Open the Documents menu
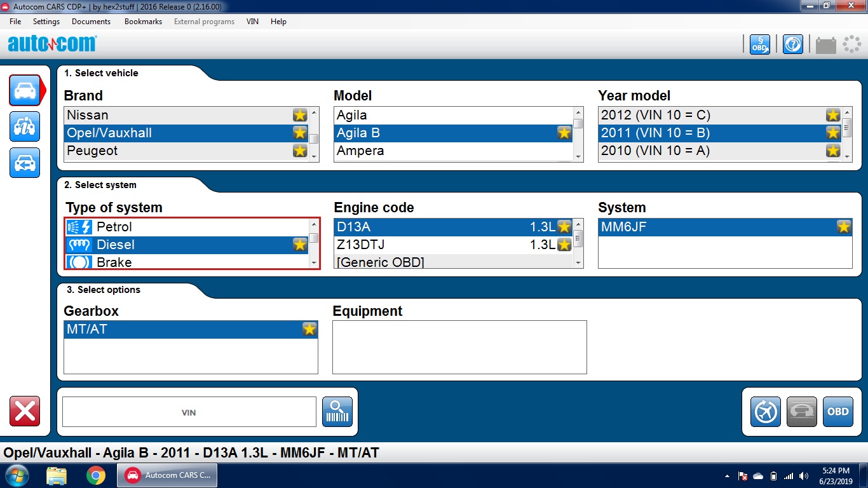 (x=92, y=21)
